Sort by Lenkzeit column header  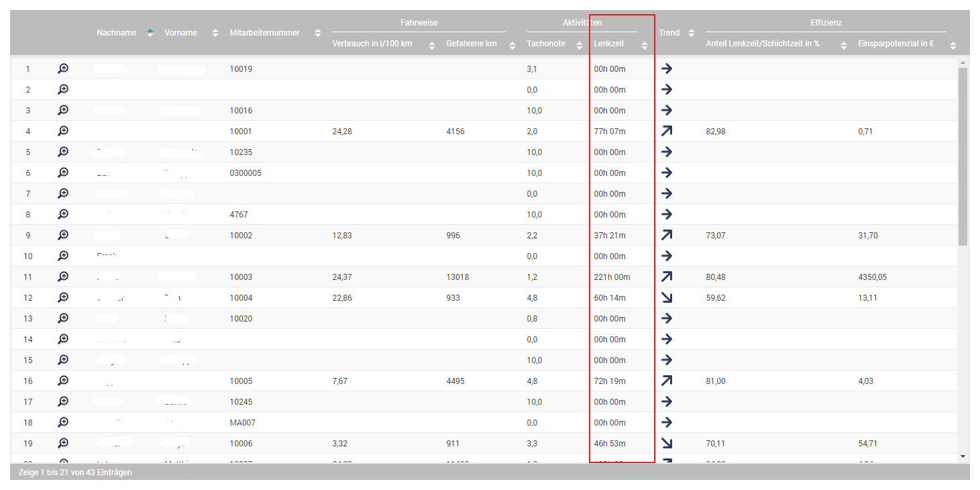609,44
